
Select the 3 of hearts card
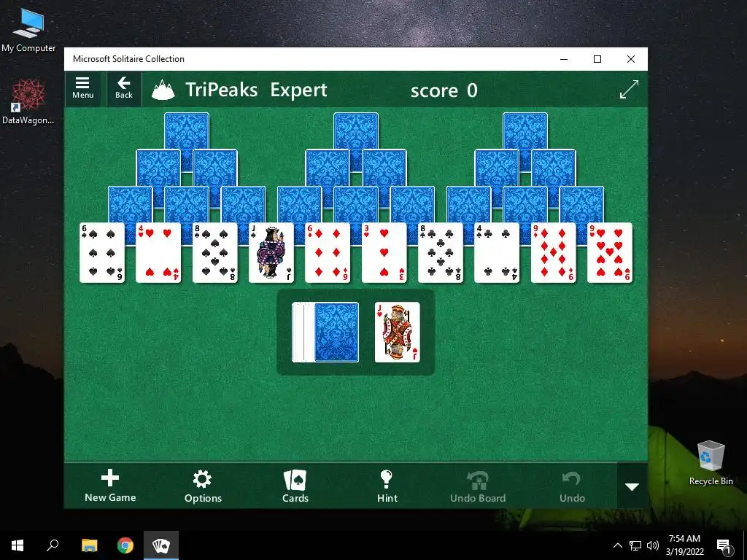(384, 252)
